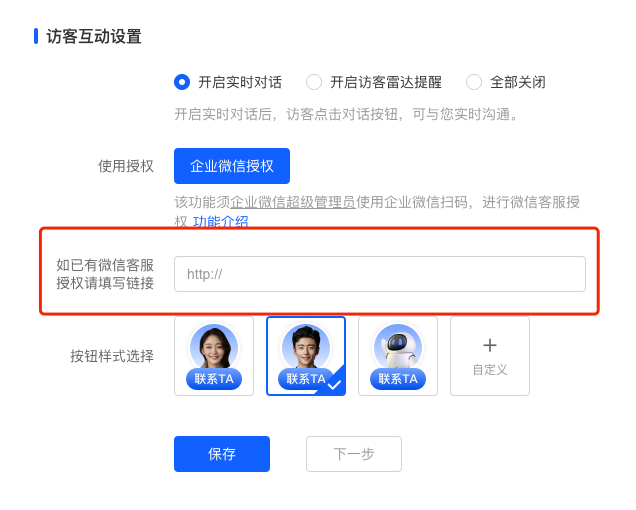Save settings with the 保存 button
636x510 pixels.
click(x=222, y=454)
